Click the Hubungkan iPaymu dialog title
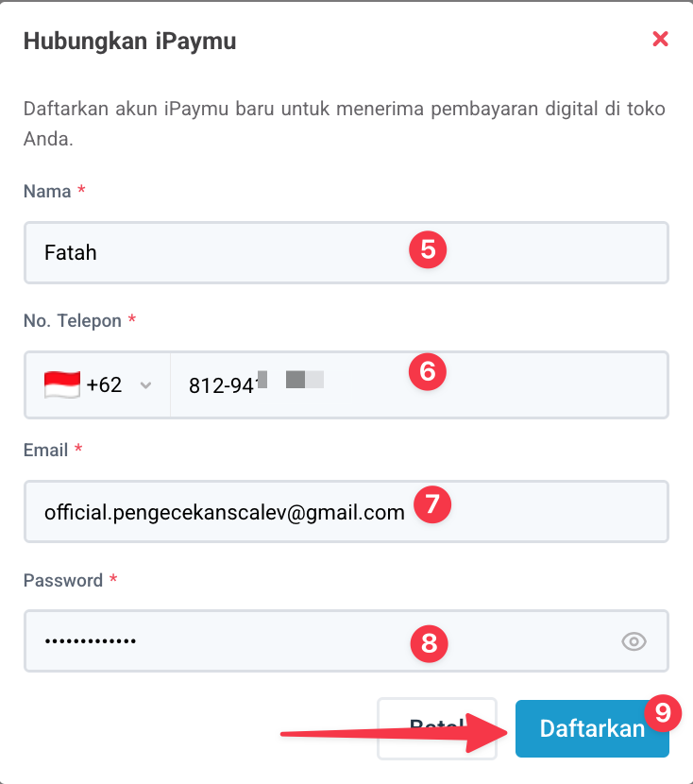Image resolution: width=693 pixels, height=784 pixels. (x=129, y=41)
